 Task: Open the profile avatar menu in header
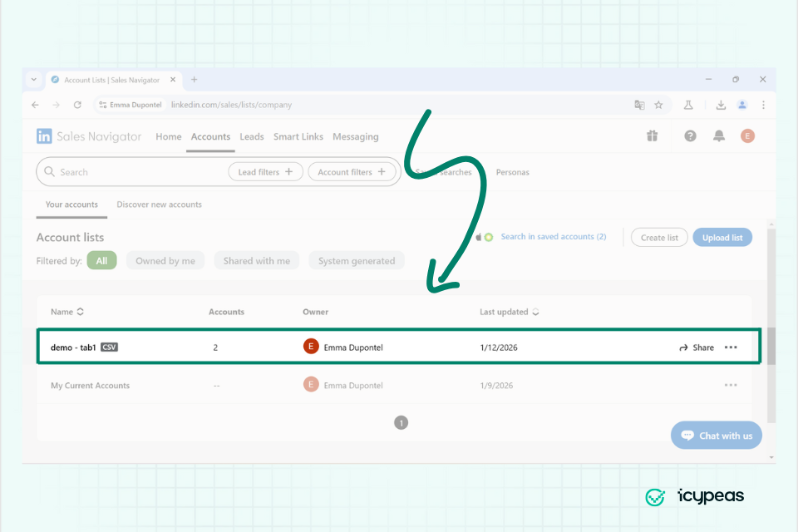click(x=747, y=136)
